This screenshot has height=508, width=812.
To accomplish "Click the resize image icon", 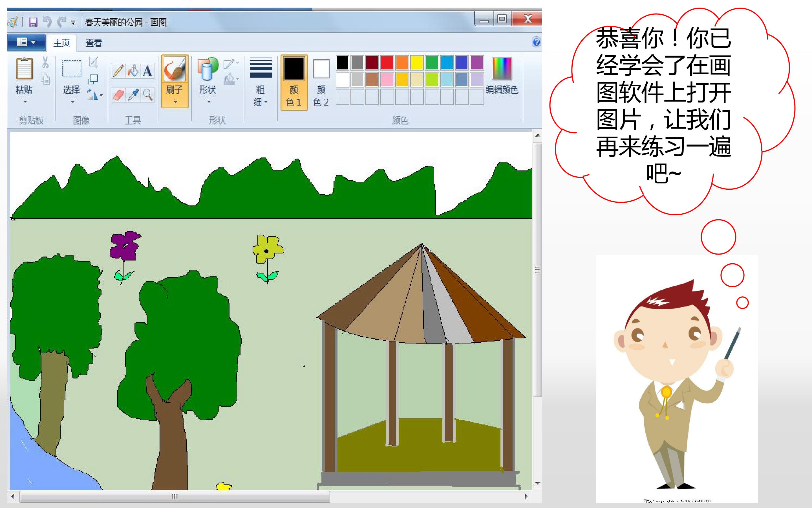I will pos(93,79).
